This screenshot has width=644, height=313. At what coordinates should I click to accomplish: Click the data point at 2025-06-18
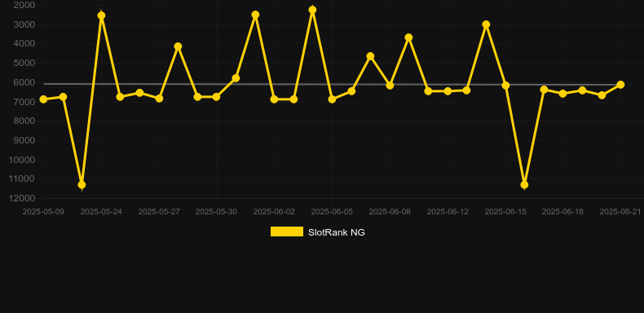[x=562, y=94]
